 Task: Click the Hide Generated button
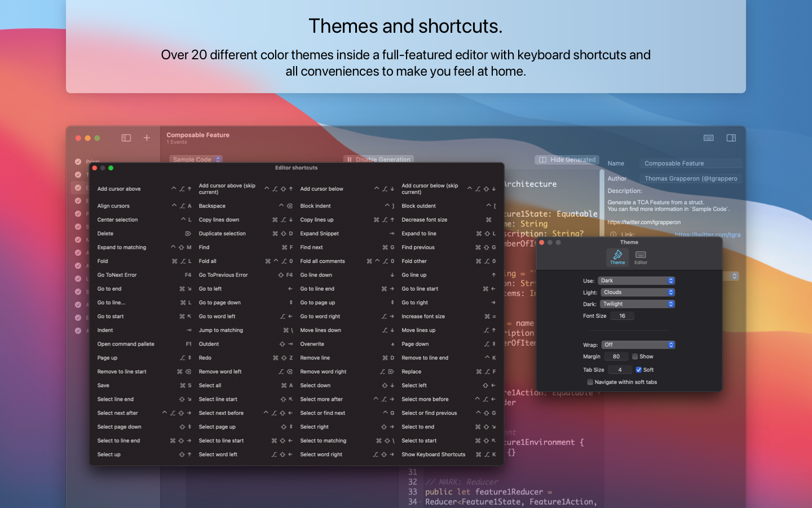coord(567,159)
